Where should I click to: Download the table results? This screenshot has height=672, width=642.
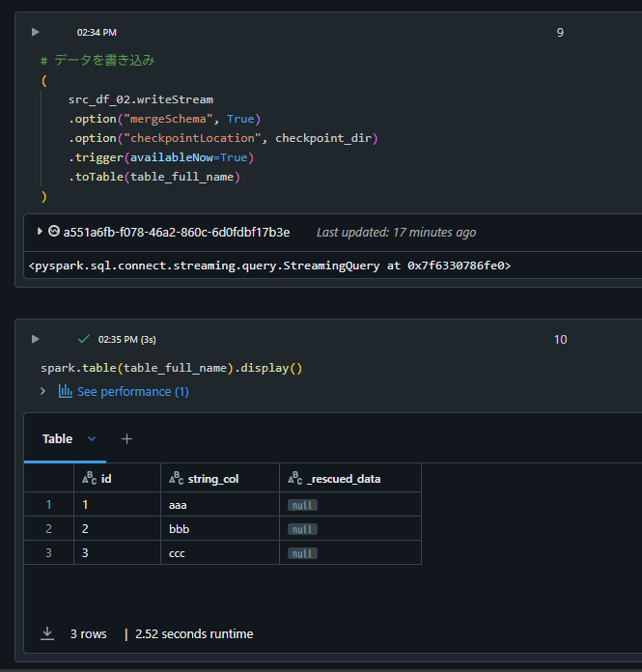click(x=47, y=633)
